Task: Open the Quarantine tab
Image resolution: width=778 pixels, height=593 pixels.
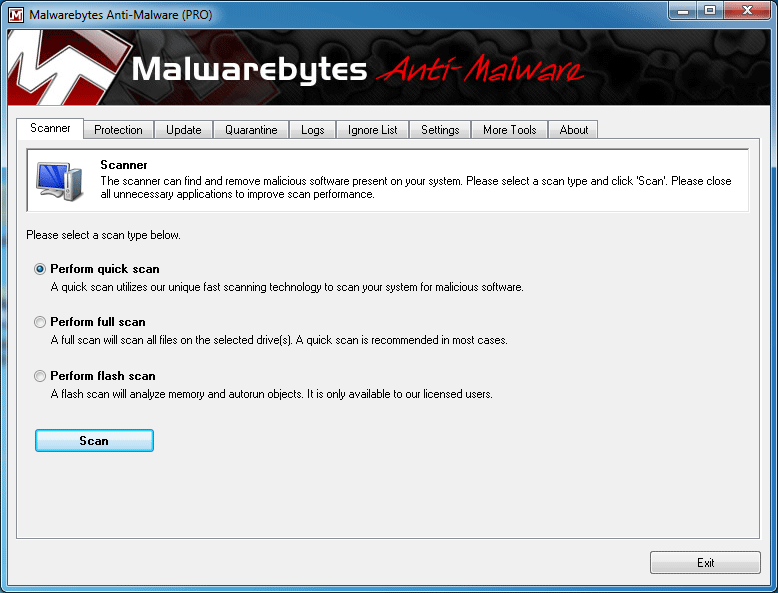Action: pyautogui.click(x=251, y=130)
